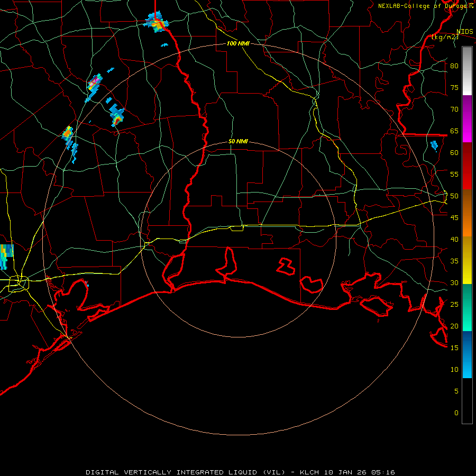Screen dimensions: 476x476
Task: Click the DIGITAL VERTICALLY INTEGRATED LIQUID title text
Action: (172, 472)
